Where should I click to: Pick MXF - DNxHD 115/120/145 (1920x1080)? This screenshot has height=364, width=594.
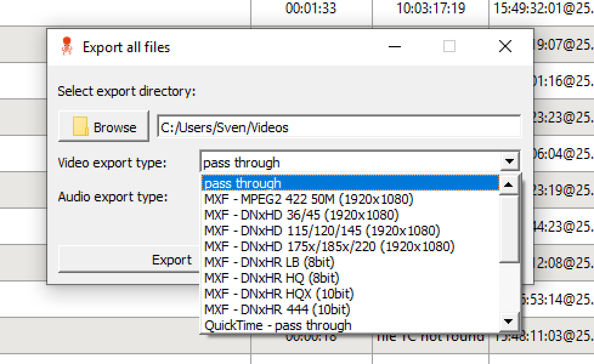point(322,231)
